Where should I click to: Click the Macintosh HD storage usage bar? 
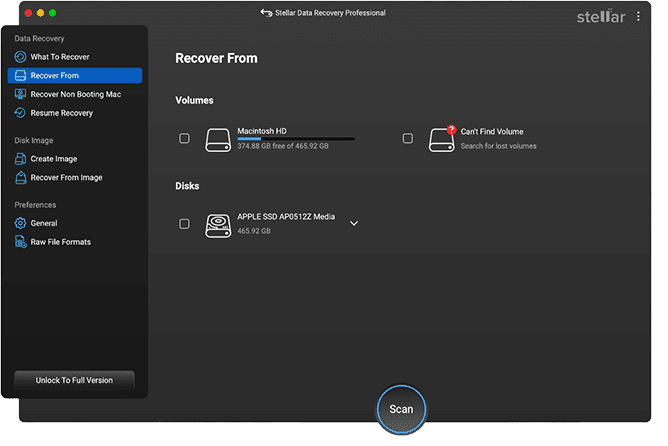[x=295, y=139]
